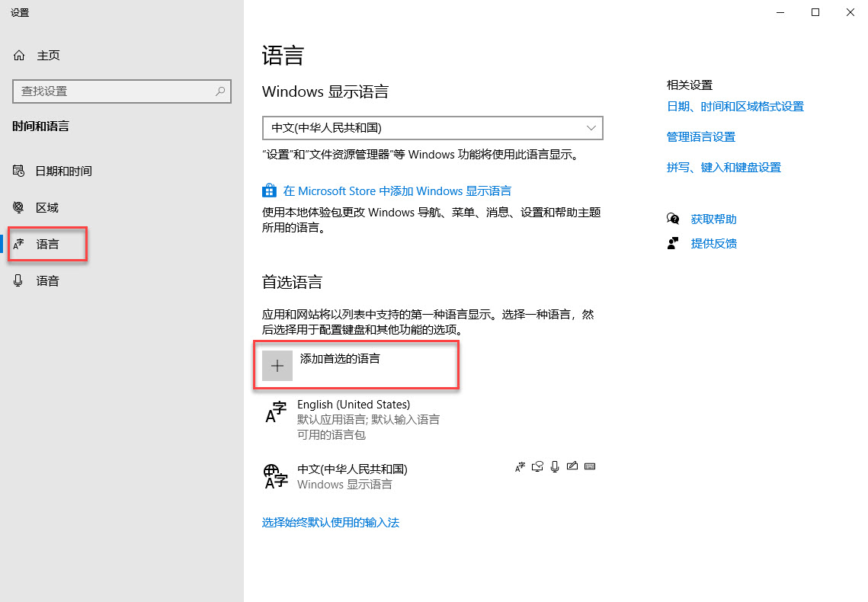Click the 相关设置 heading
This screenshot has width=868, height=602.
pyautogui.click(x=689, y=85)
